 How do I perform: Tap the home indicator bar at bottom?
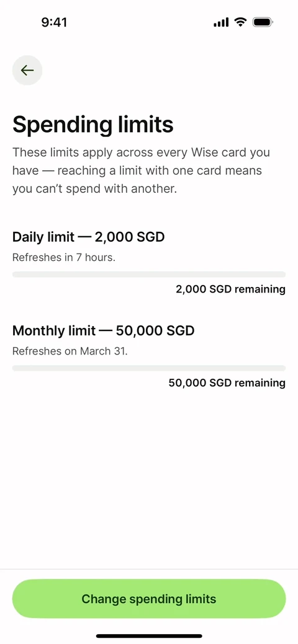pos(149,636)
